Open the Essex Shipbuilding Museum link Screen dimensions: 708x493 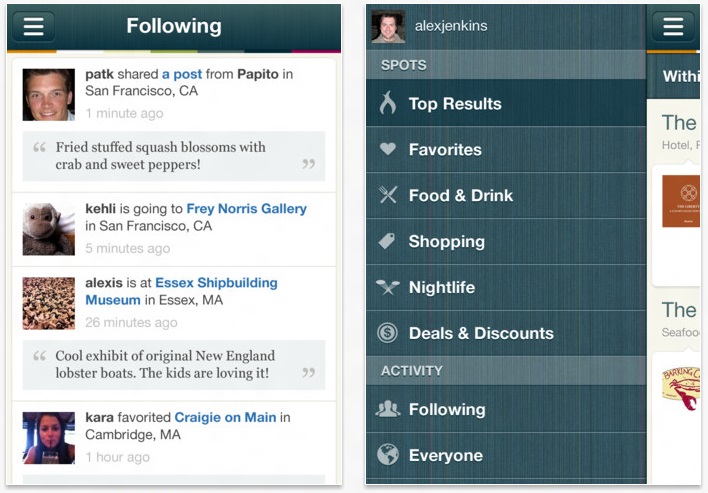(x=181, y=291)
